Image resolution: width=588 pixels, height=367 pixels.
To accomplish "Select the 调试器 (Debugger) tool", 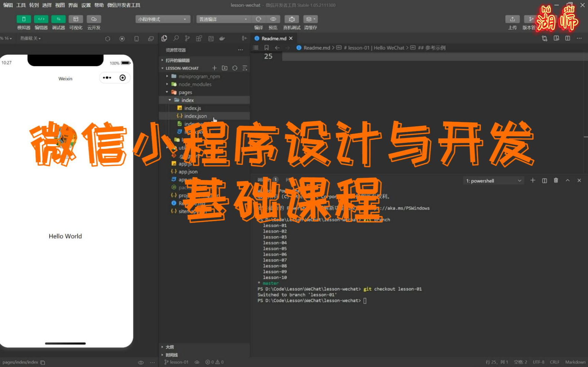I will (58, 19).
